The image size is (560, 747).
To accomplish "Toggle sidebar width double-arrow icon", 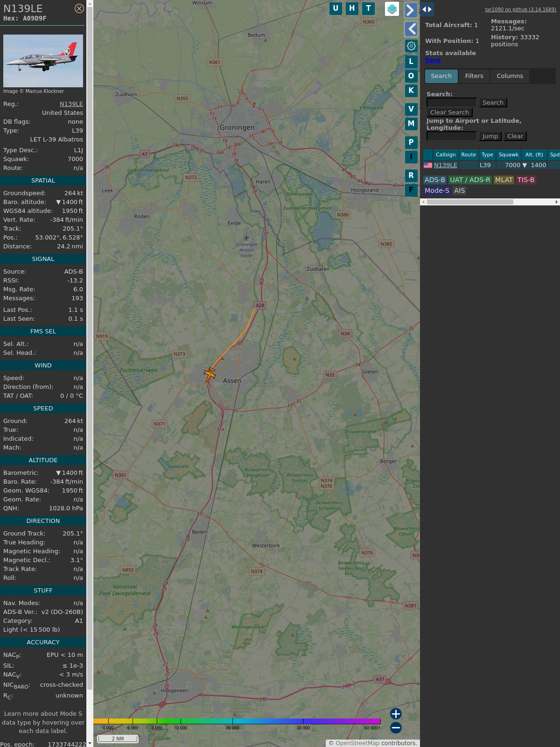I will [427, 9].
